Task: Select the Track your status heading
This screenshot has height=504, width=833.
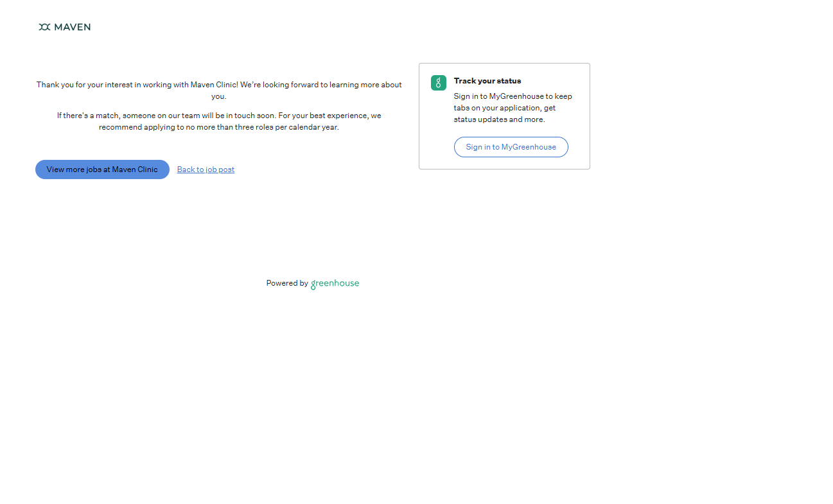Action: click(487, 81)
